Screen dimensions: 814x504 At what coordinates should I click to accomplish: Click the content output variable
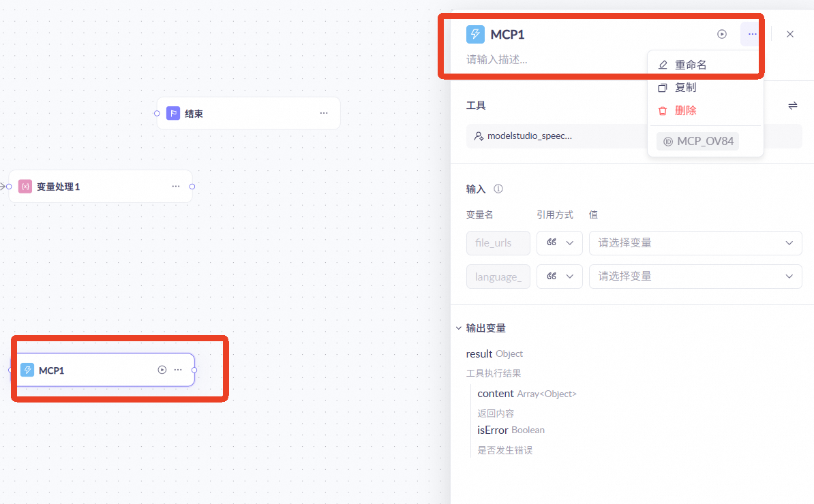(x=495, y=394)
